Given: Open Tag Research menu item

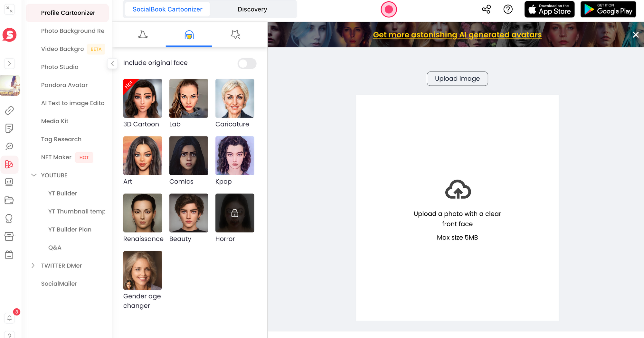Looking at the screenshot, I should pyautogui.click(x=61, y=139).
